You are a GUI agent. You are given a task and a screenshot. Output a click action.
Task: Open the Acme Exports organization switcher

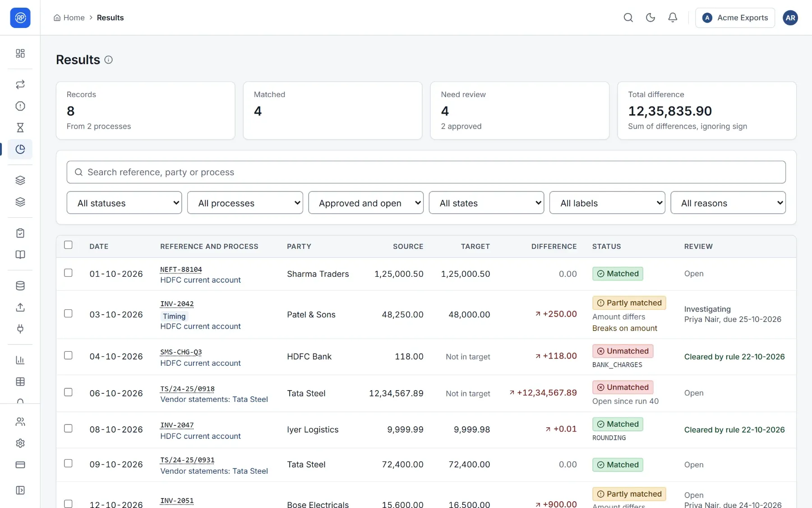point(735,18)
